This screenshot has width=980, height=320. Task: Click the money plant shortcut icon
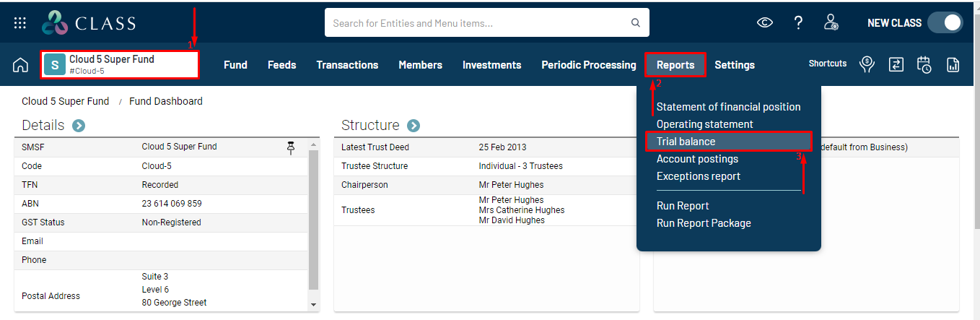(867, 65)
